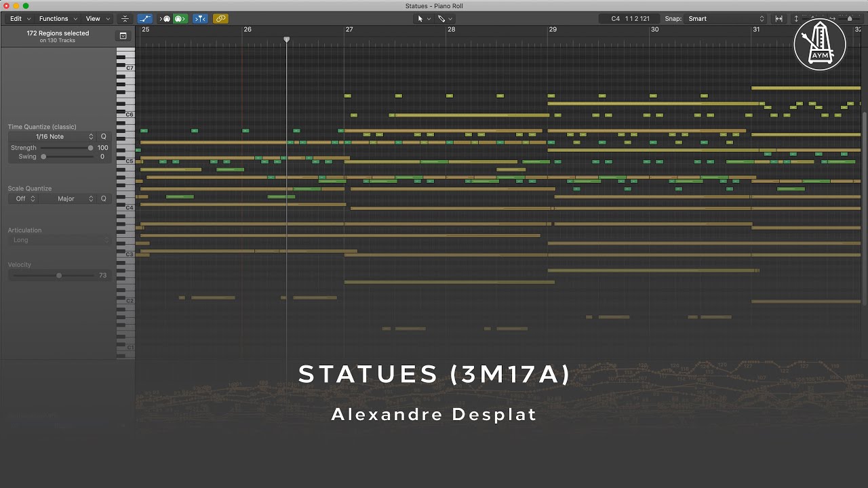Open the inspector view pop-up button
The width and height of the screenshot is (868, 488).
[x=123, y=36]
